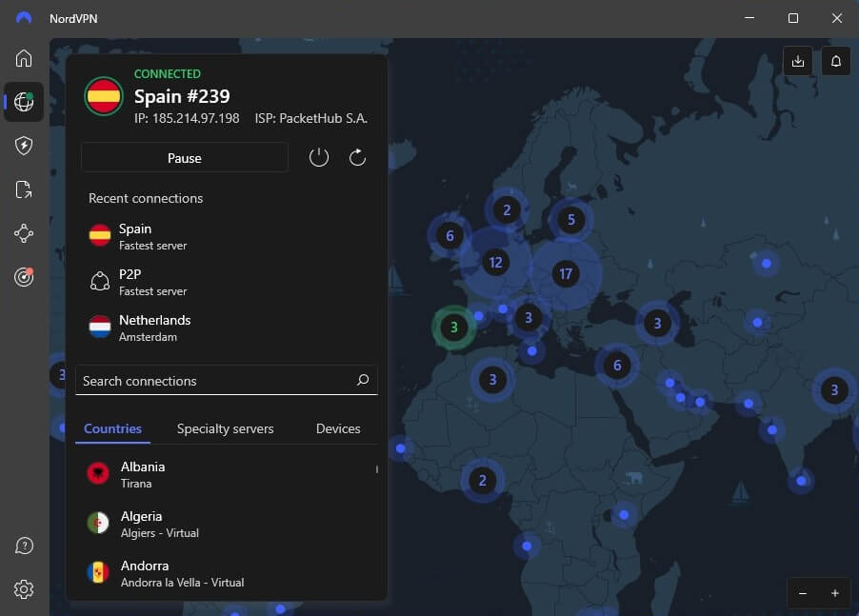
Task: Click the file sharing arrow icon
Action: coord(24,189)
